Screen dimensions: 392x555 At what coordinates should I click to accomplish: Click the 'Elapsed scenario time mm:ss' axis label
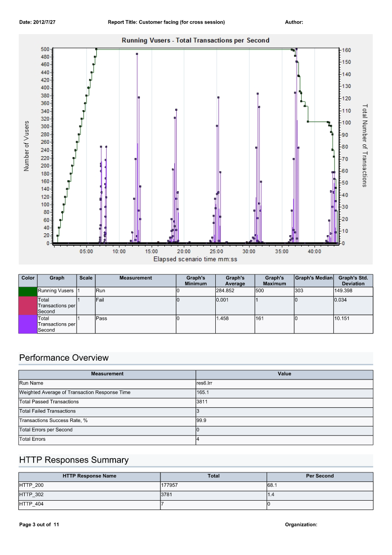pos(195,259)
